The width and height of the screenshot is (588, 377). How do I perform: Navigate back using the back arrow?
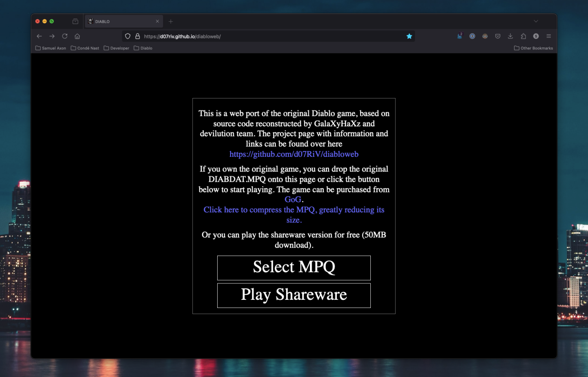coord(39,36)
